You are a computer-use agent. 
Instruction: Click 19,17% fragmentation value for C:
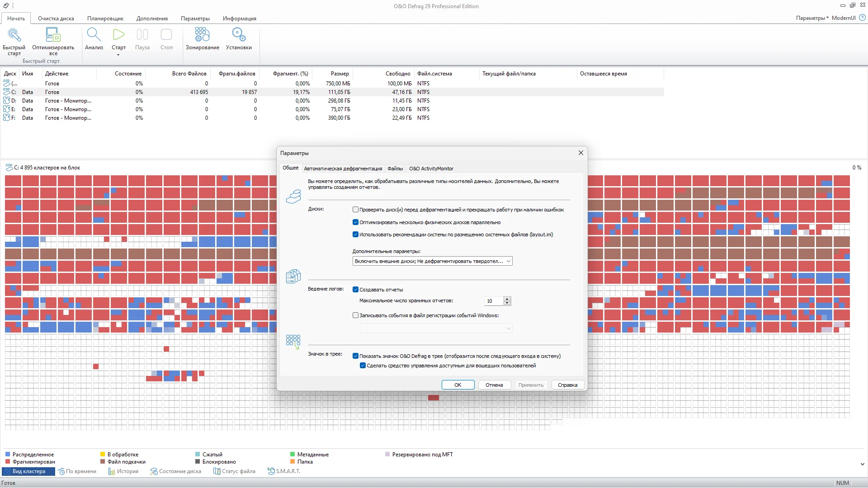(x=301, y=92)
